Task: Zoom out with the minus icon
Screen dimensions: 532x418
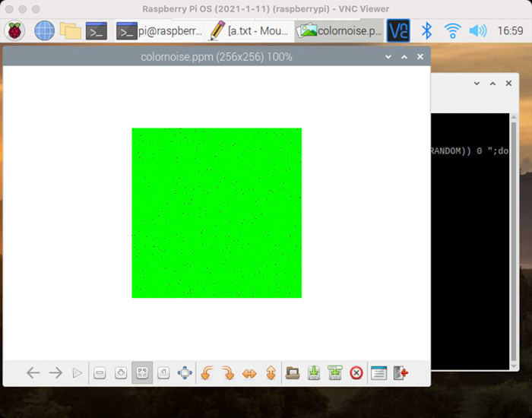Action: click(100, 373)
